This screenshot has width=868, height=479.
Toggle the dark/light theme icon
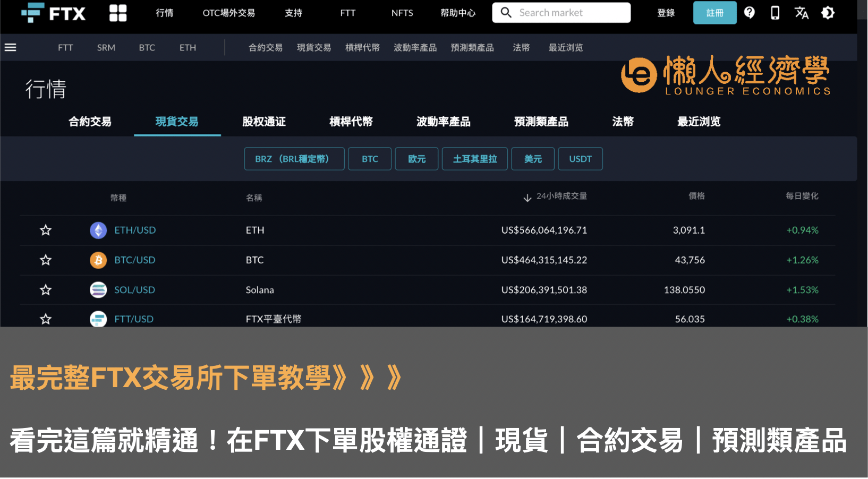[x=828, y=13]
